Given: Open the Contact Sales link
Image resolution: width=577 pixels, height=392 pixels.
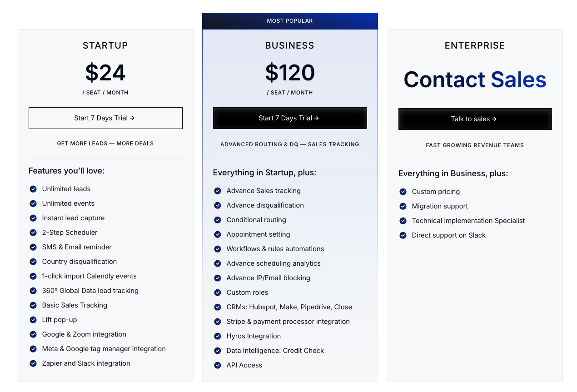Looking at the screenshot, I should 475,79.
